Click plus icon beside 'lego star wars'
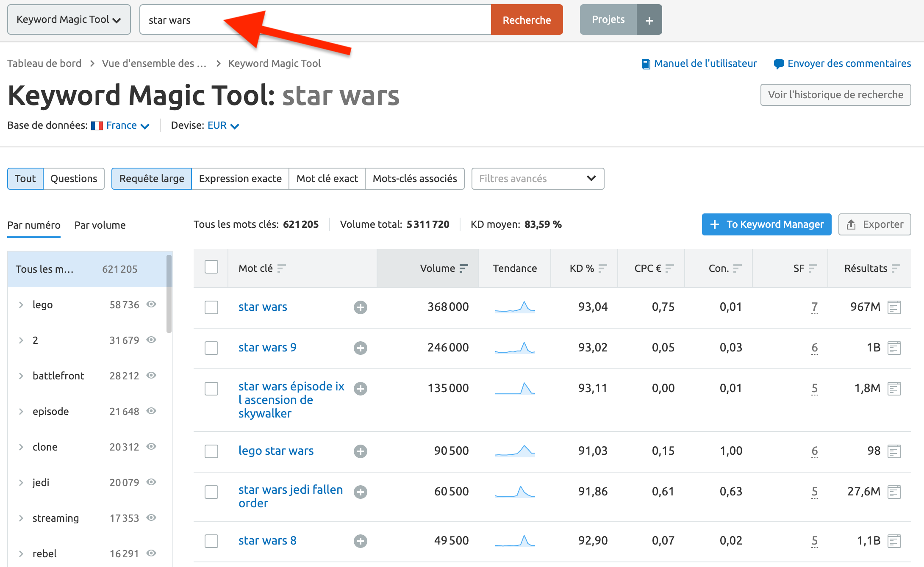 click(360, 451)
